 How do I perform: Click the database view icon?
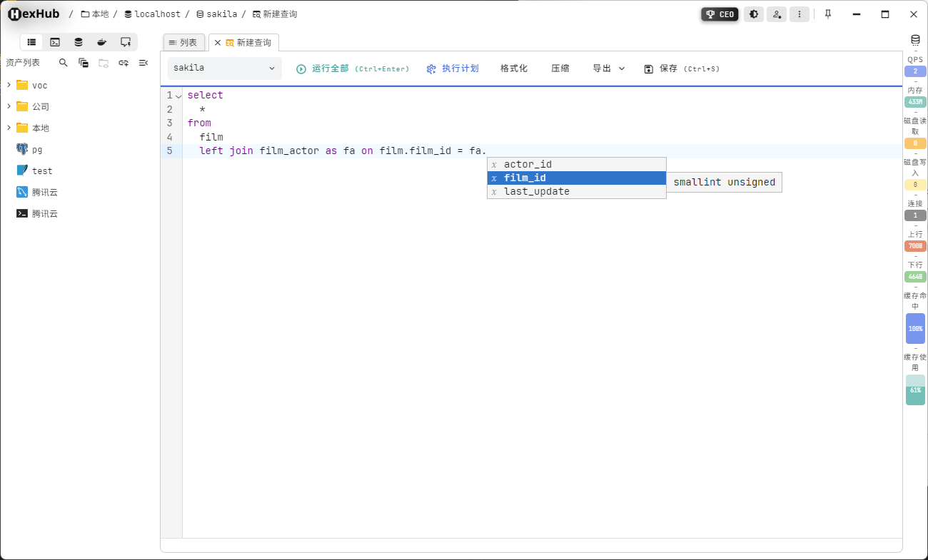[79, 41]
